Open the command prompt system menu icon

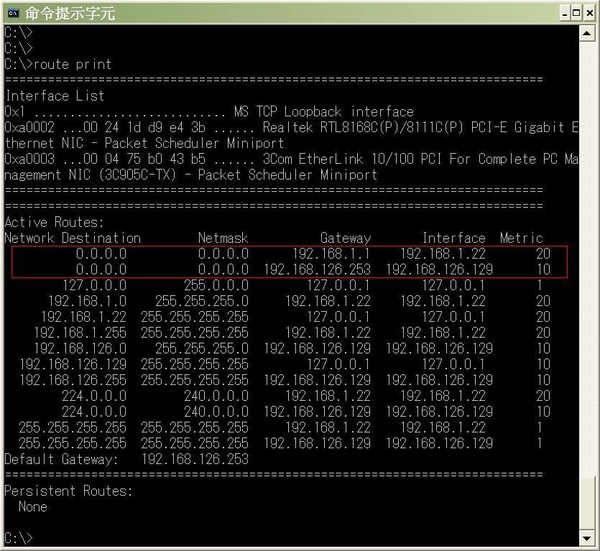click(13, 13)
